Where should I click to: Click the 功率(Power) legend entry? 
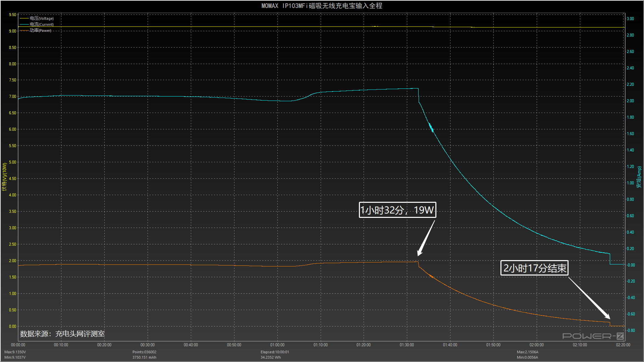pos(41,31)
